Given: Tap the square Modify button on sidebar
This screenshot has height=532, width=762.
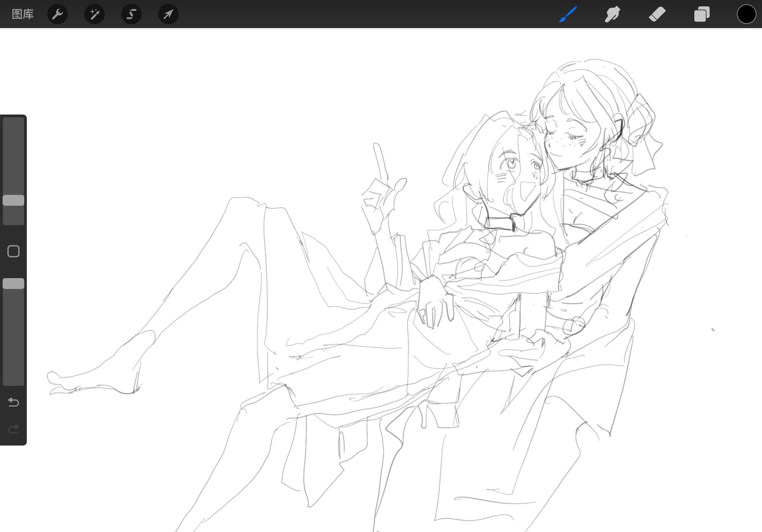Looking at the screenshot, I should click(x=13, y=251).
